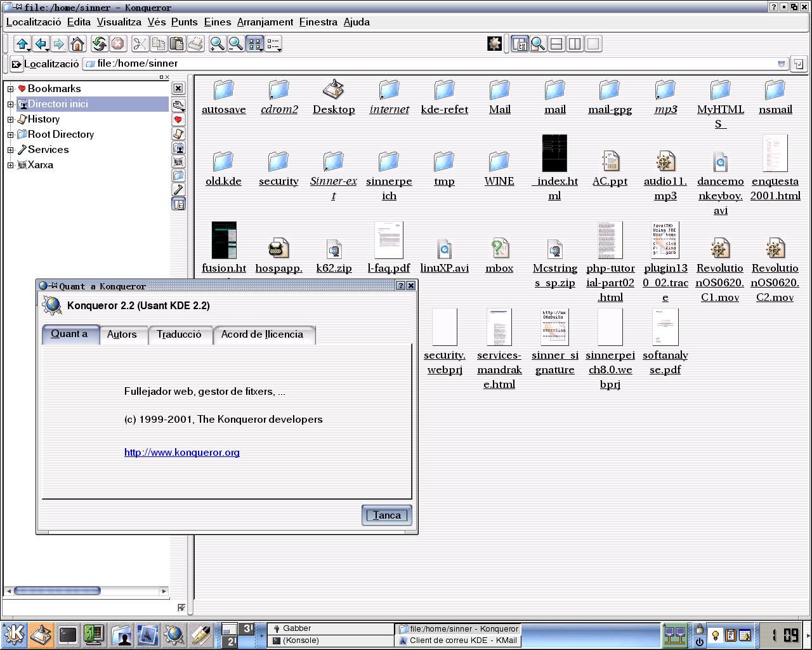
Task: Click the Localització address input field
Action: [x=431, y=63]
